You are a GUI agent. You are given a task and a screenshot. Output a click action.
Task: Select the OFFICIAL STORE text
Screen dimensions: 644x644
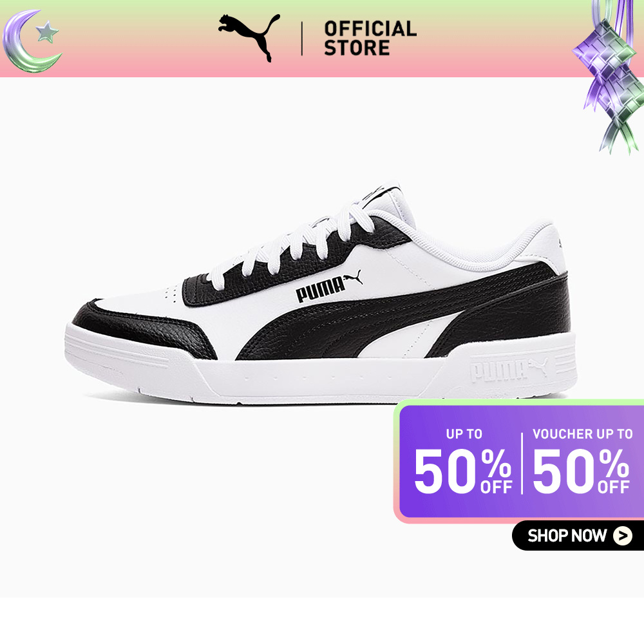pos(370,39)
